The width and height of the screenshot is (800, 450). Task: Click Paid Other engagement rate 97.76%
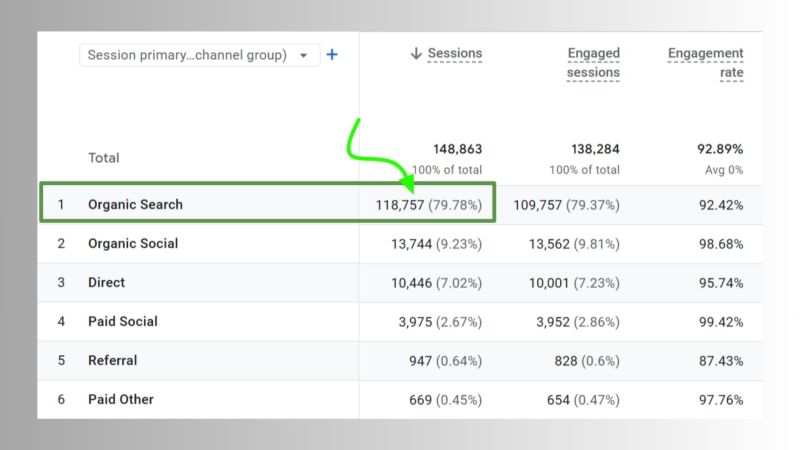tap(721, 400)
